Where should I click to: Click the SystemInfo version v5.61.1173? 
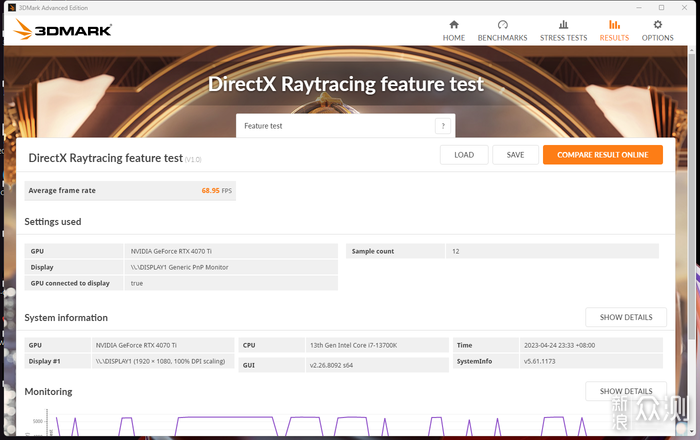pos(539,361)
